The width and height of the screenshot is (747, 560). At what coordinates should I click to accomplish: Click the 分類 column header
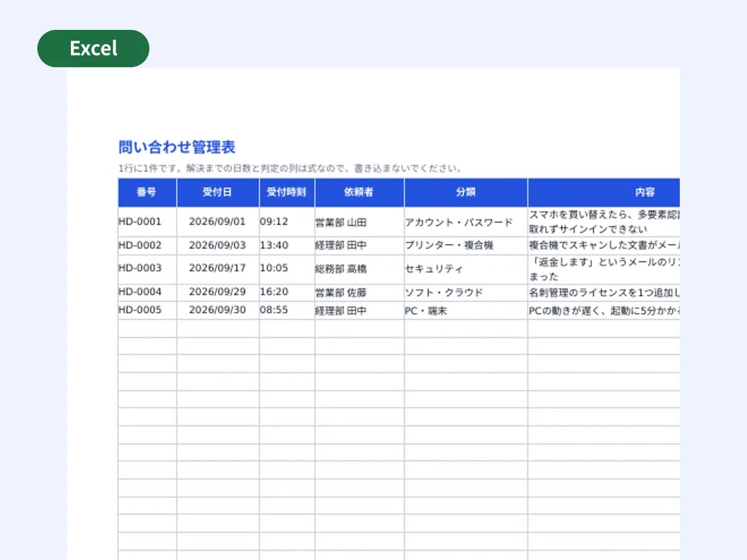[466, 192]
